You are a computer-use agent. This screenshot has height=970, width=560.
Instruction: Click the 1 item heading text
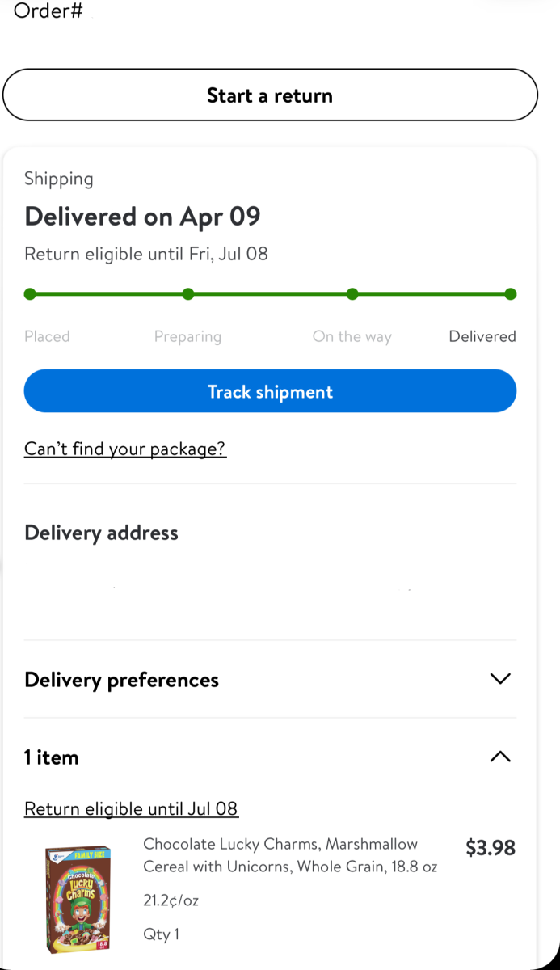click(x=52, y=757)
